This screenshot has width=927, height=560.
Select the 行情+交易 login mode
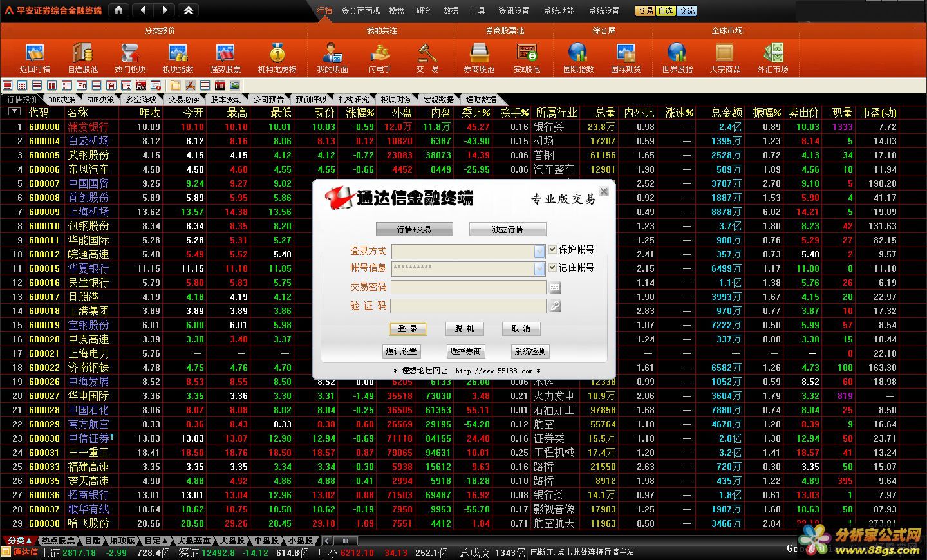click(414, 229)
